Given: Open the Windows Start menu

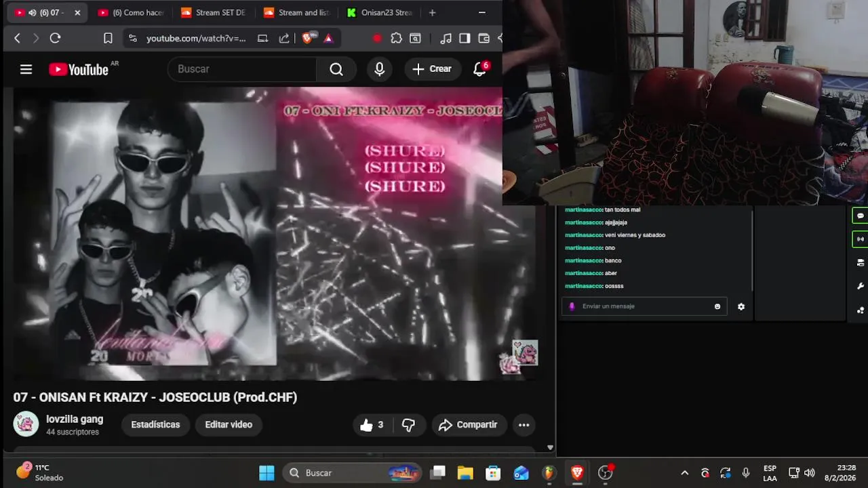Looking at the screenshot, I should point(267,472).
